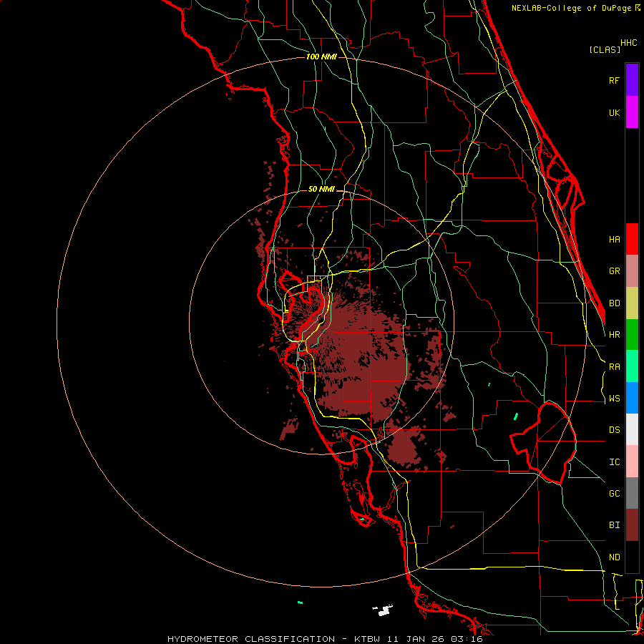Pick the dark green HR legend swatch

[632, 334]
